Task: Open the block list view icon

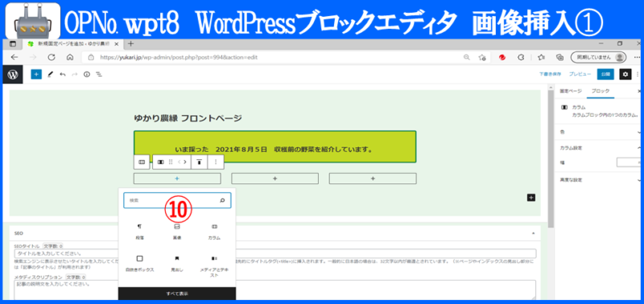Action: [98, 74]
